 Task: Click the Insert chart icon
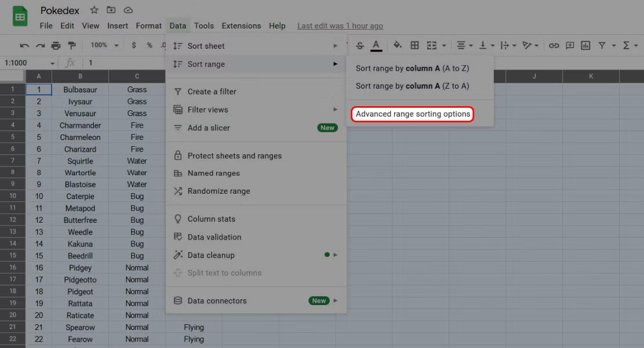[585, 45]
